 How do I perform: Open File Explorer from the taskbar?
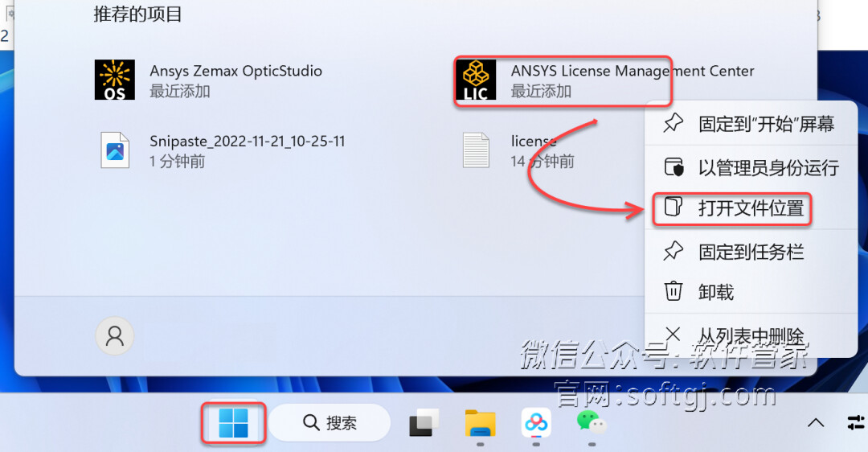tap(480, 424)
